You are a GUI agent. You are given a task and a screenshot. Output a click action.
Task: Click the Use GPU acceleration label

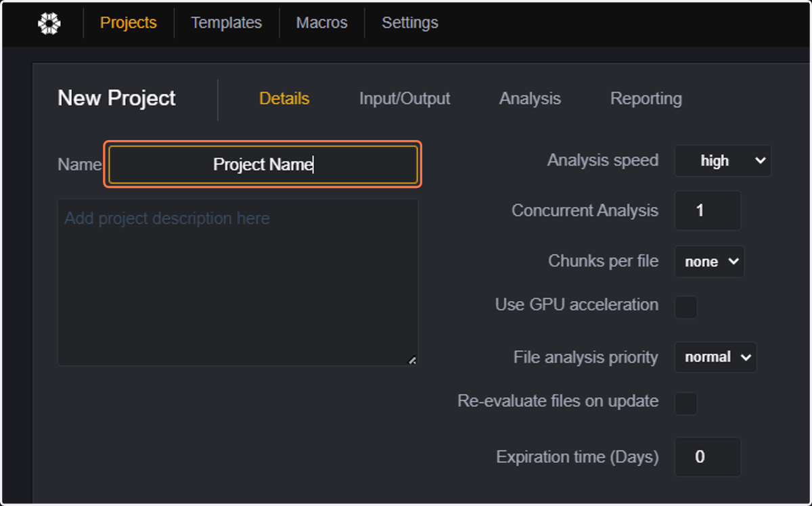(577, 305)
